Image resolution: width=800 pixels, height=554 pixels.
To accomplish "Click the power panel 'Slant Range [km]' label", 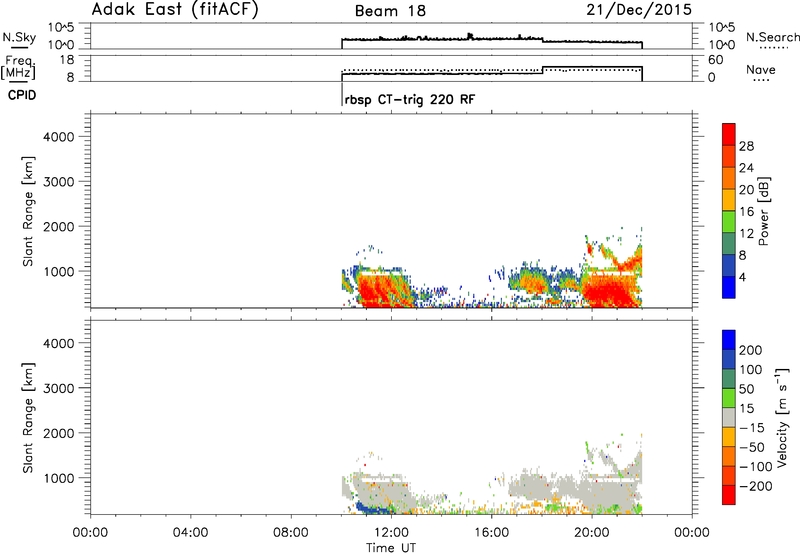I will coord(29,211).
